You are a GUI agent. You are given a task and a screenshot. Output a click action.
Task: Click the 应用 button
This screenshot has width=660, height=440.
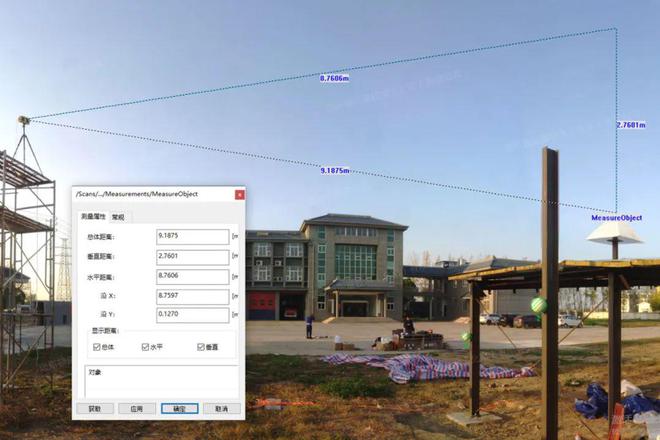click(137, 409)
